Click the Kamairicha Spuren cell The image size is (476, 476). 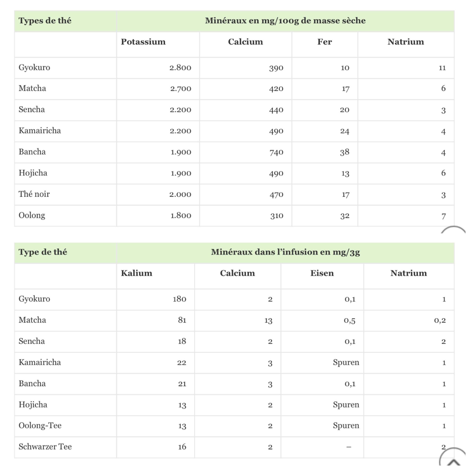346,362
